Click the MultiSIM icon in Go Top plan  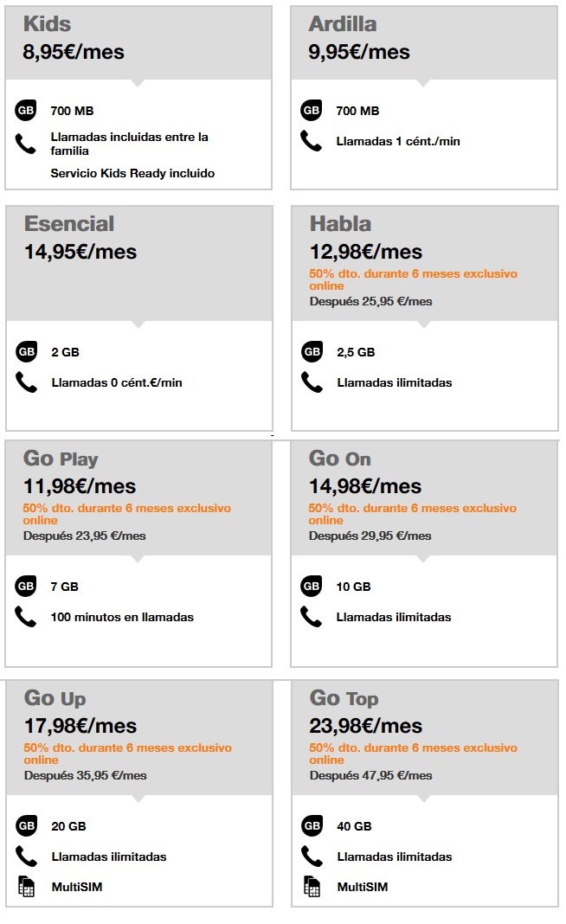(312, 887)
